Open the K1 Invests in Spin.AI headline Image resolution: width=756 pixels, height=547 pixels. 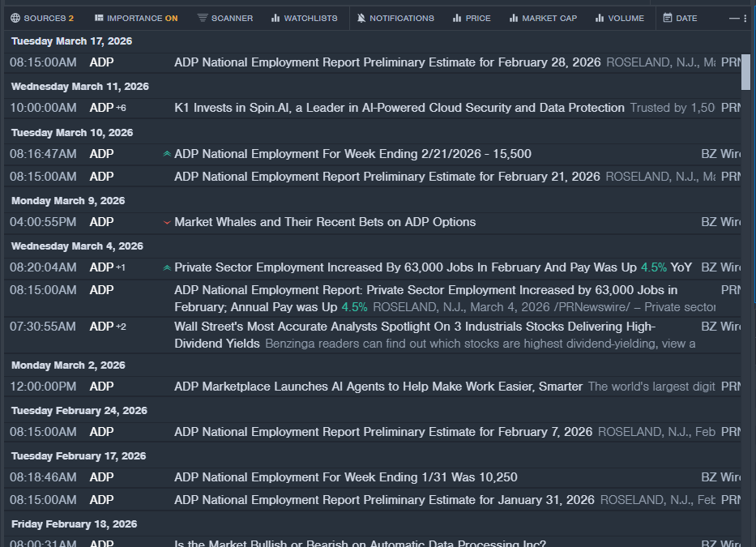pos(399,108)
